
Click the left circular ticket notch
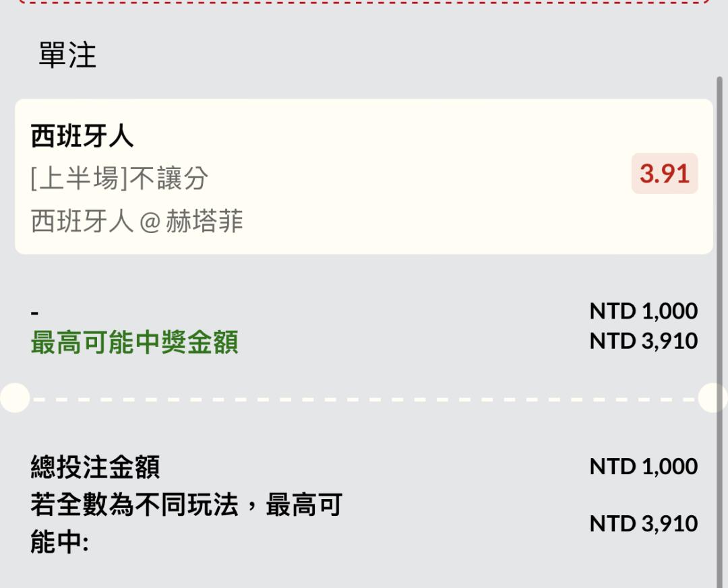point(13,397)
